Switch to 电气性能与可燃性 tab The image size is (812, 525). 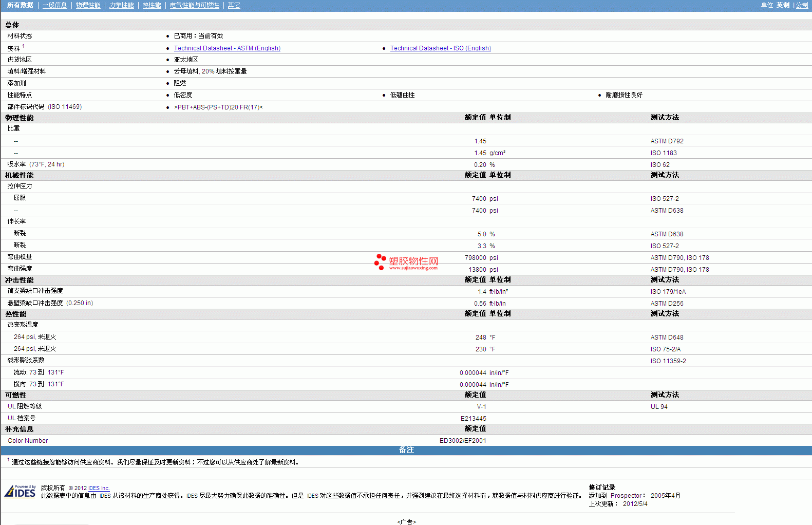click(x=194, y=5)
